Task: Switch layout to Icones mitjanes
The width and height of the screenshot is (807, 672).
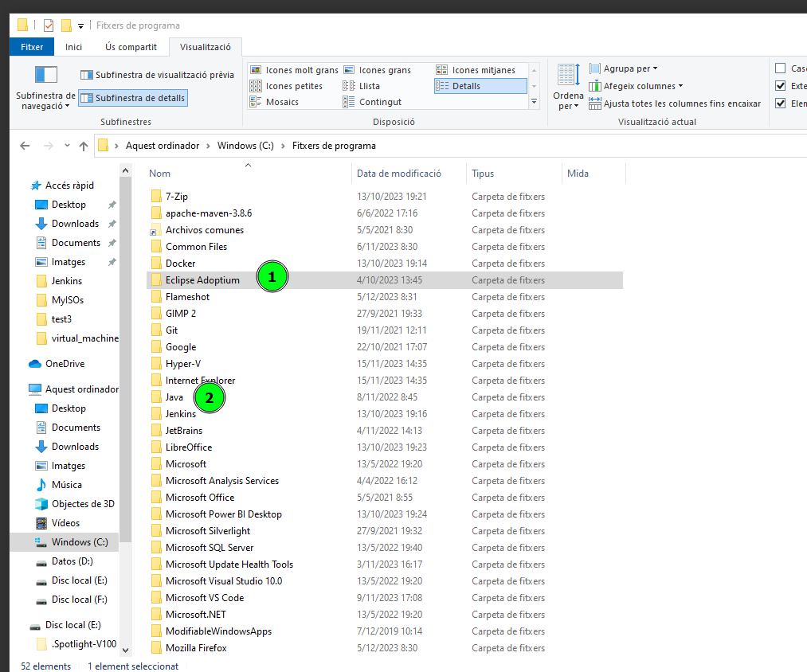Action: [x=476, y=70]
